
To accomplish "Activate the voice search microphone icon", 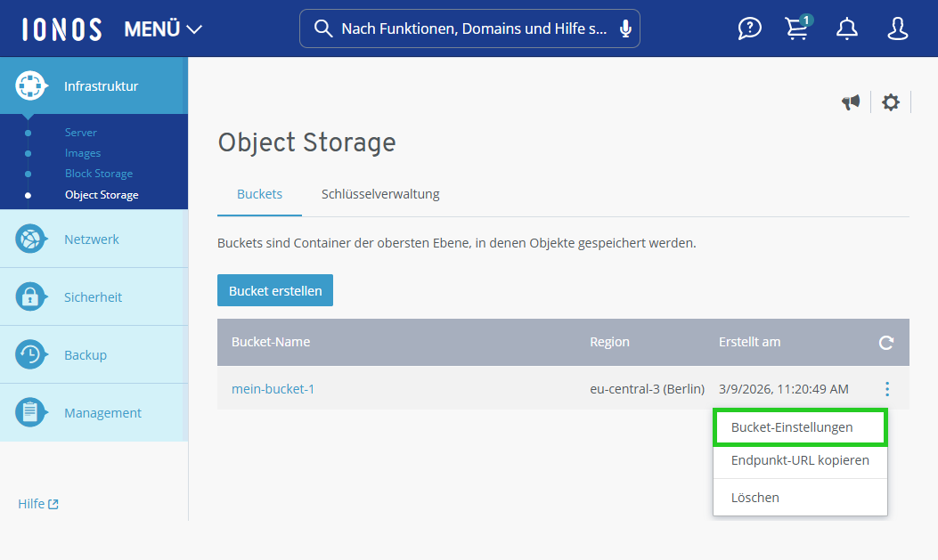I will pos(626,28).
